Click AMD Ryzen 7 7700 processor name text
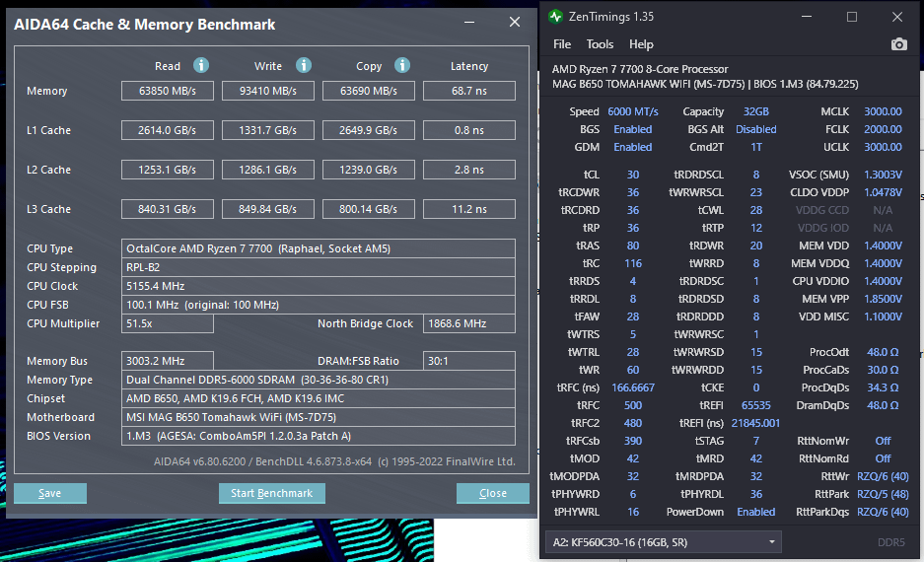The image size is (924, 562). [x=640, y=69]
